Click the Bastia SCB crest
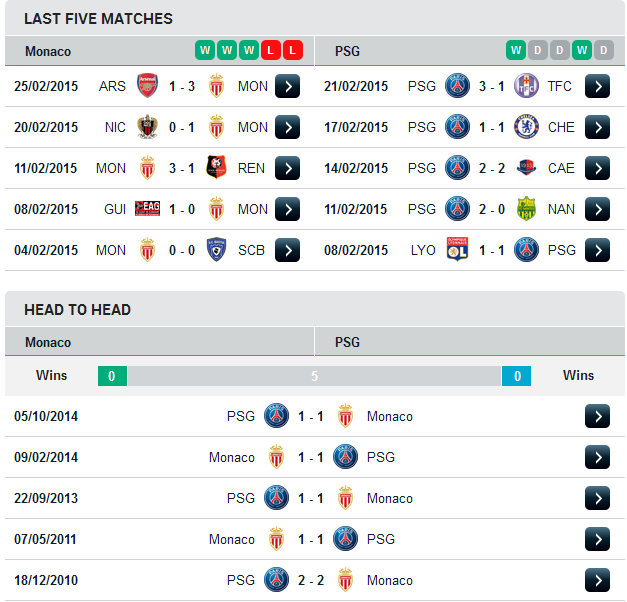 coord(216,250)
